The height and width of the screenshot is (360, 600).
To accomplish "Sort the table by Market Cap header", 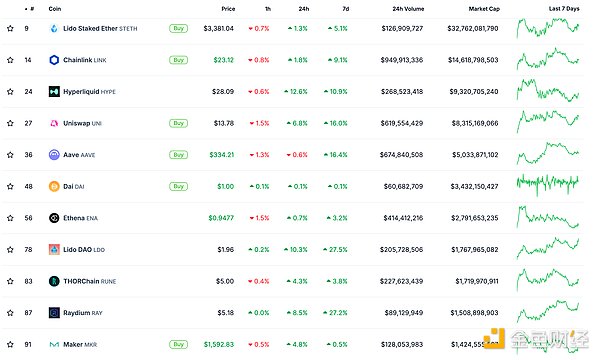I will click(484, 8).
